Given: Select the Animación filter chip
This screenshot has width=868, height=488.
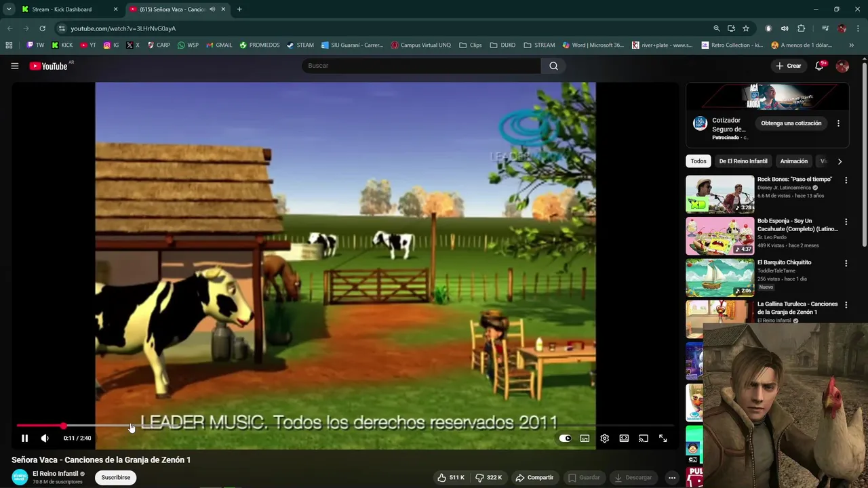Looking at the screenshot, I should [x=793, y=161].
